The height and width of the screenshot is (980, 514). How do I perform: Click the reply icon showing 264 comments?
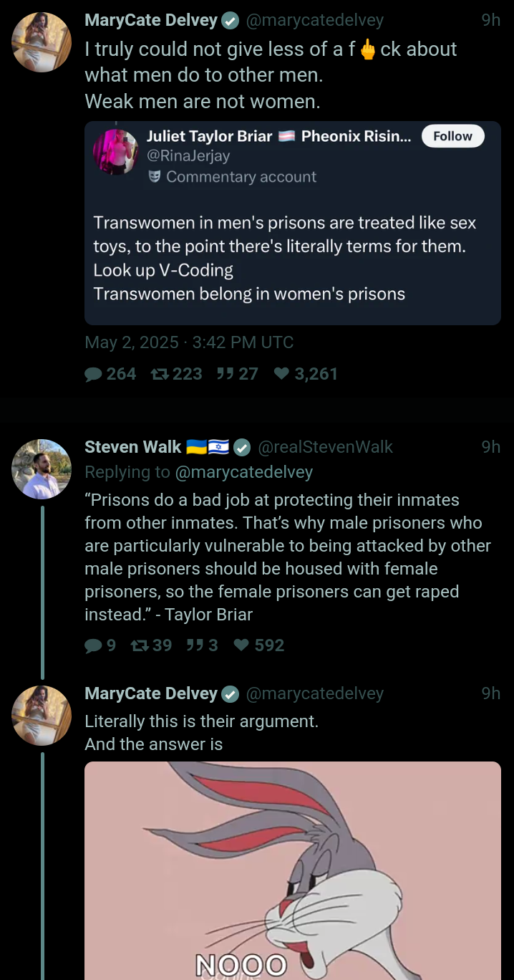pos(94,374)
